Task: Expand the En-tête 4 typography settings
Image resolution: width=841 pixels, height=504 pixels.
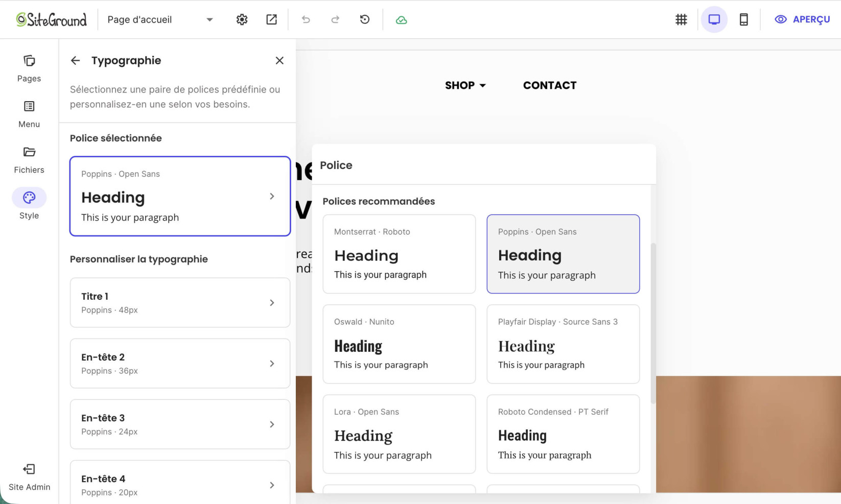Action: (180, 483)
